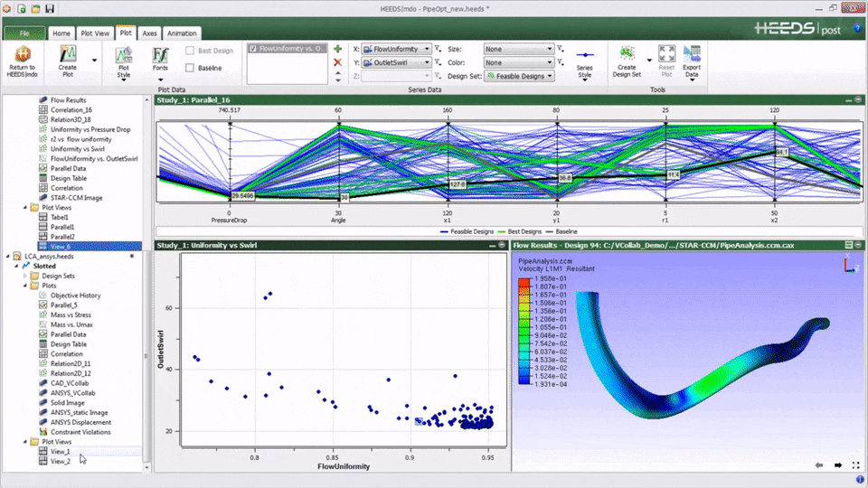Switch to the Animation ribbon tab
This screenshot has width=868, height=488.
(182, 33)
